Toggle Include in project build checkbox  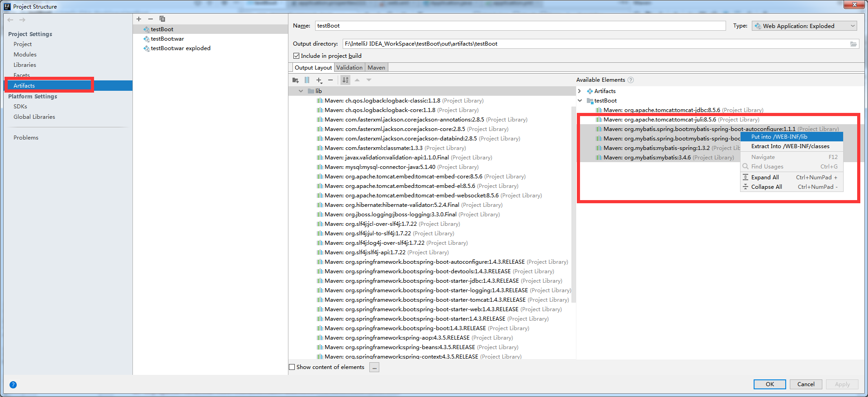pyautogui.click(x=297, y=56)
